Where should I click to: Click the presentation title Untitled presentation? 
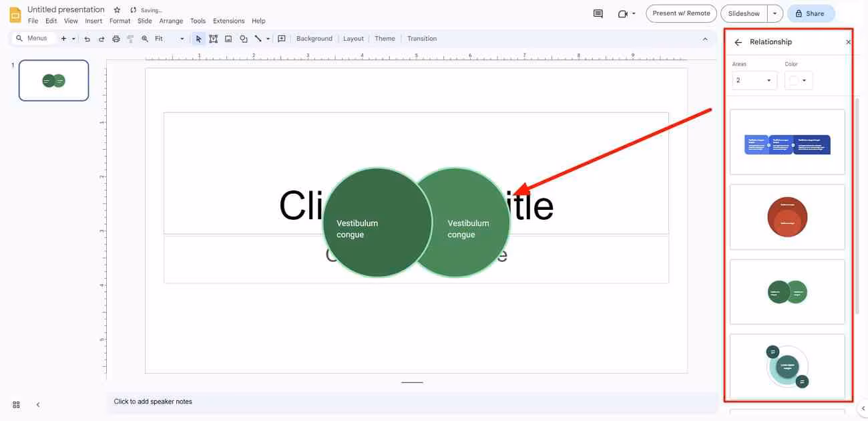(66, 10)
